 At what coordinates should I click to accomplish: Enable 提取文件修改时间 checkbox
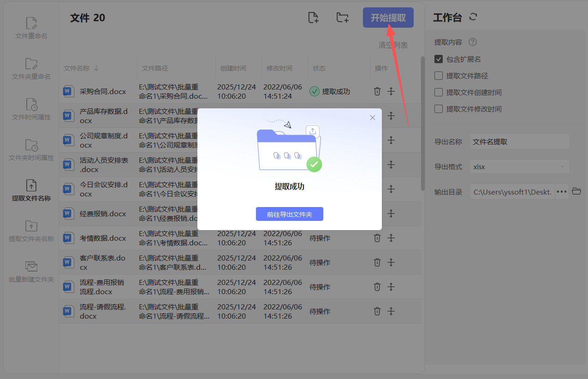[439, 109]
